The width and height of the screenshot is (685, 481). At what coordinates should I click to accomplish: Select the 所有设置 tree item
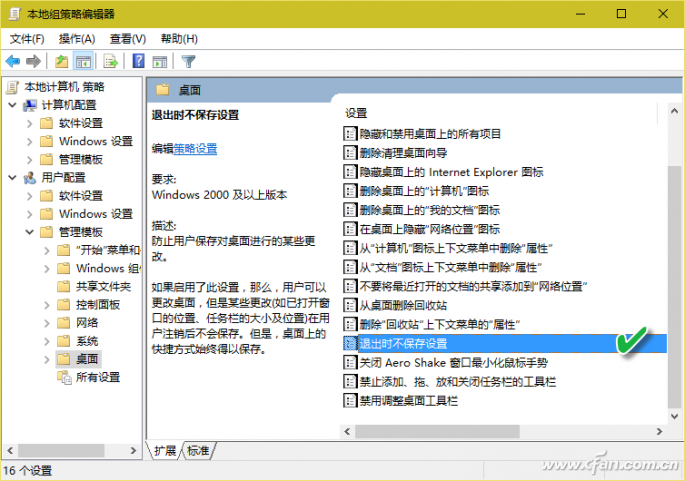tap(97, 377)
